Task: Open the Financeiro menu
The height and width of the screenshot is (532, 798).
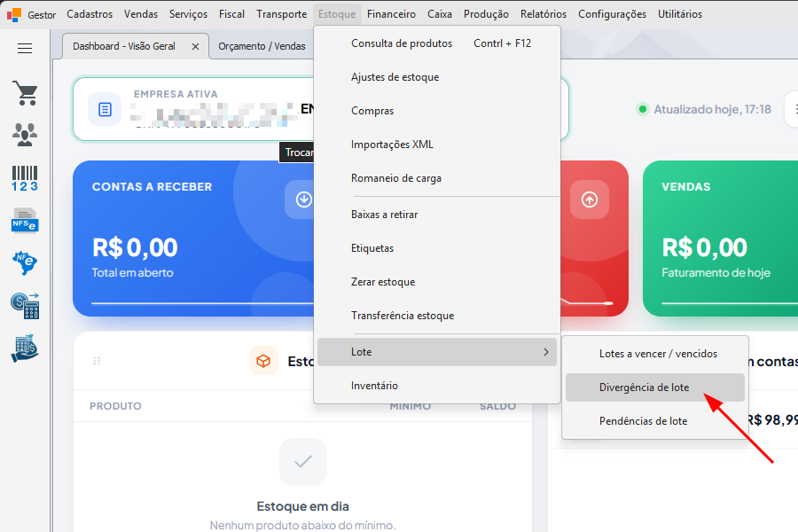Action: 391,14
